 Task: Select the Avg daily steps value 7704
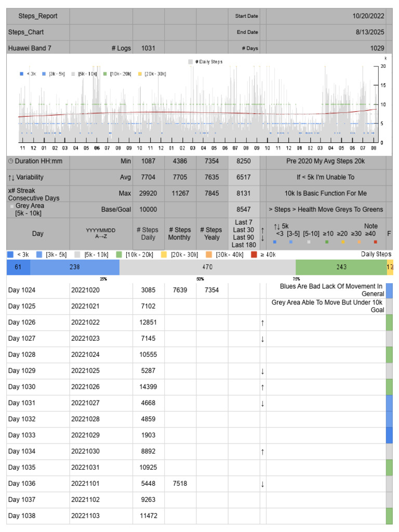148,178
